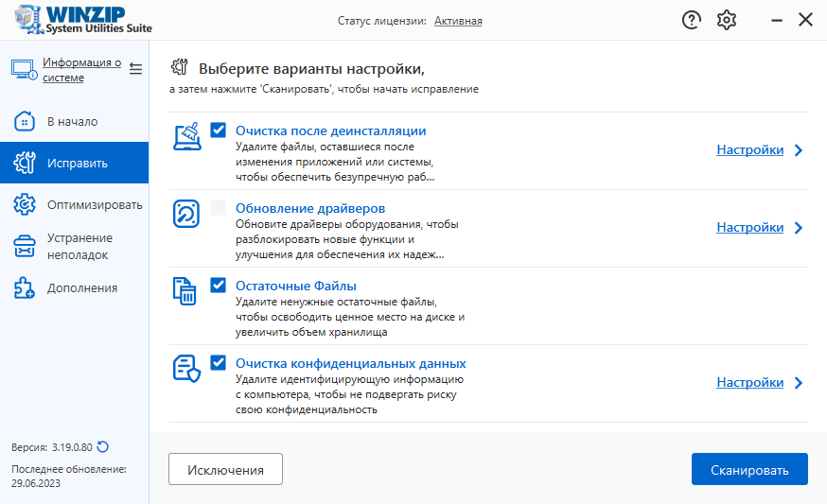Open the 'Исключения' button

point(225,470)
